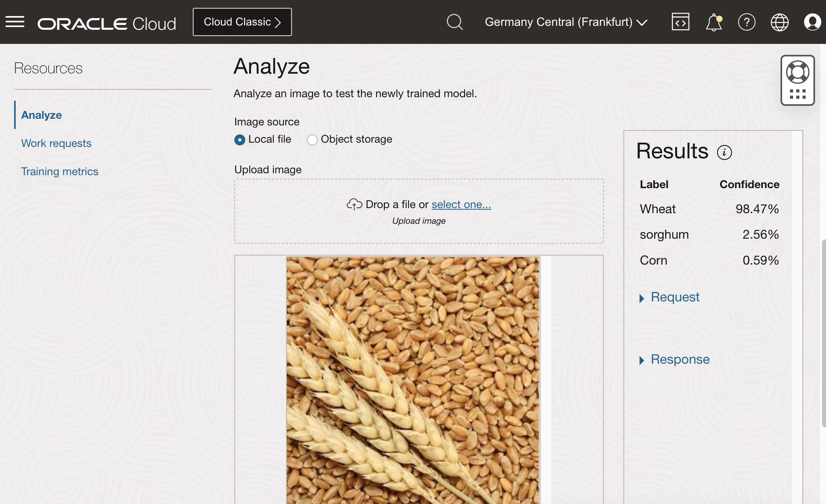Click the Cloud Classic button
The height and width of the screenshot is (504, 826).
242,22
